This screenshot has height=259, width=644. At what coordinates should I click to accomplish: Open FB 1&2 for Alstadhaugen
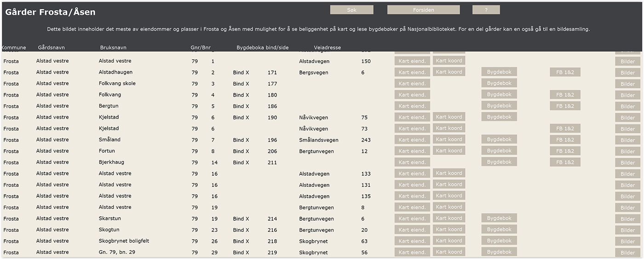565,72
